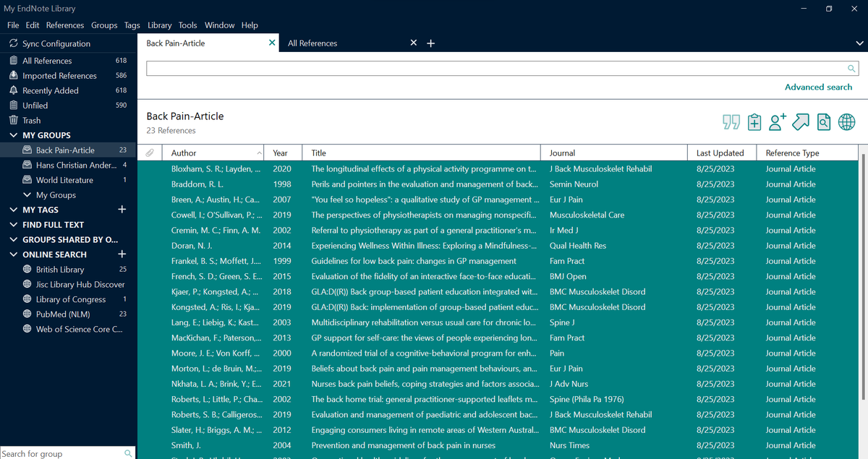The height and width of the screenshot is (459, 868).
Task: Sort by the Last Updated column header
Action: [722, 153]
